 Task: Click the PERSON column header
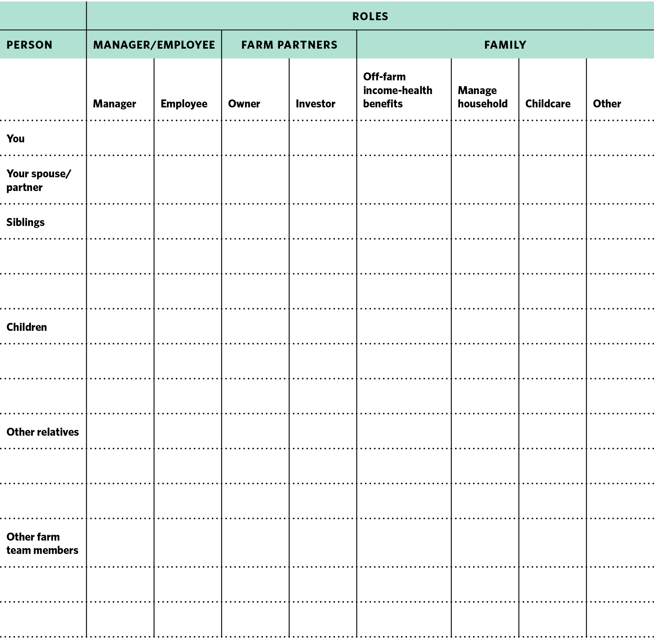pos(30,45)
